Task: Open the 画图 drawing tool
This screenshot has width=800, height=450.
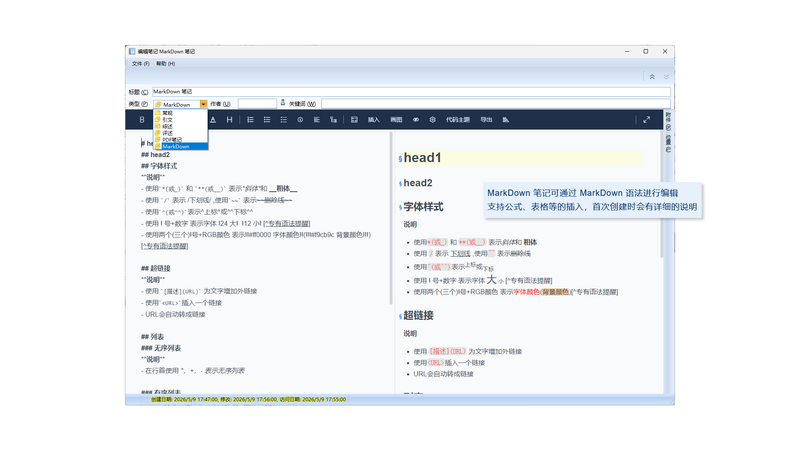Action: point(396,120)
